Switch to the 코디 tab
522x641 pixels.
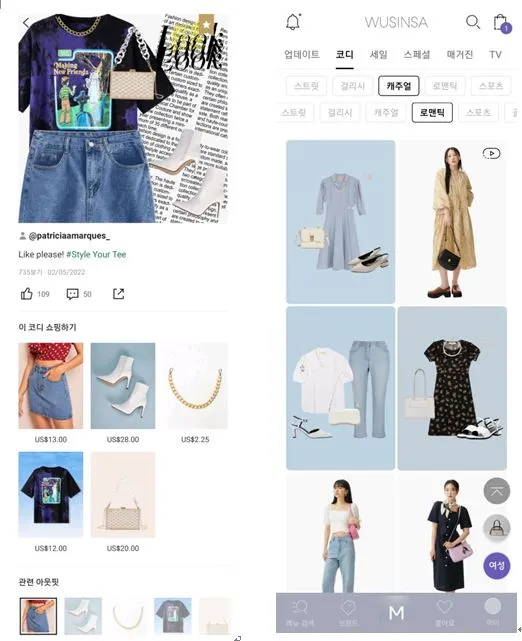click(x=344, y=55)
